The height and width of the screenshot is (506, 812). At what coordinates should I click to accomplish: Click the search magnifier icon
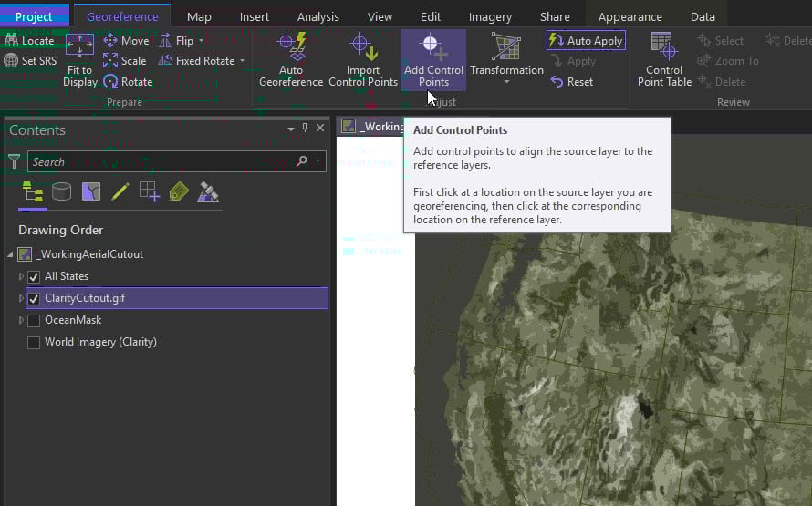302,161
